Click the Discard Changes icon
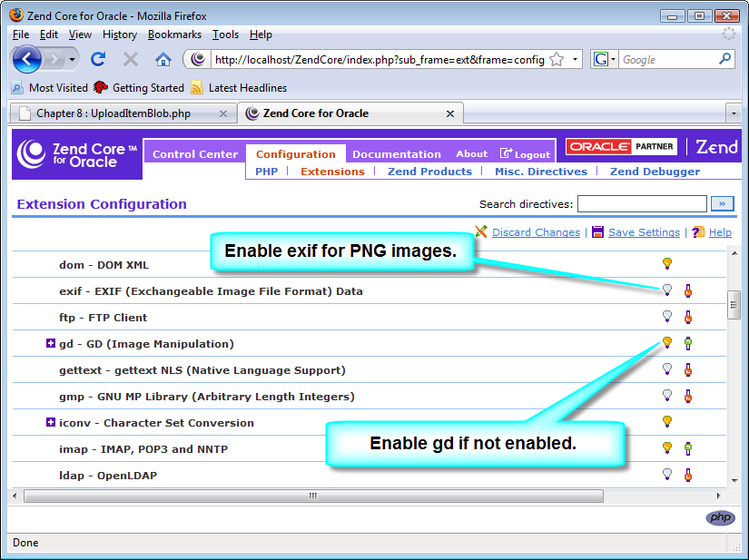Image resolution: width=749 pixels, height=560 pixels. pyautogui.click(x=481, y=231)
